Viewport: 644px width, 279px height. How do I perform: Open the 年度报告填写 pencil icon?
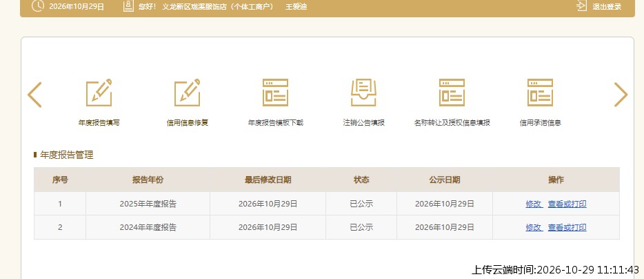(99, 93)
